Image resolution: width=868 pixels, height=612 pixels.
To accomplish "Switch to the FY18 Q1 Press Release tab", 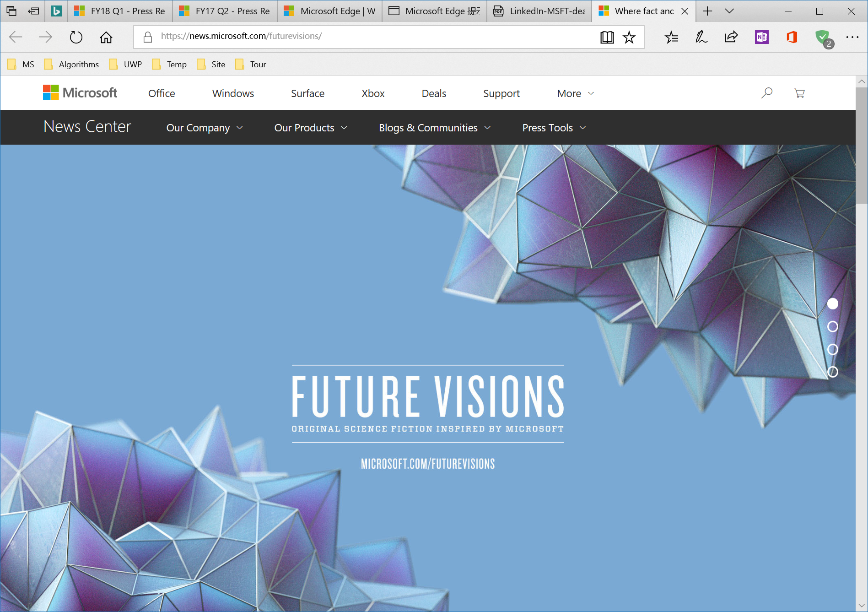I will tap(120, 11).
